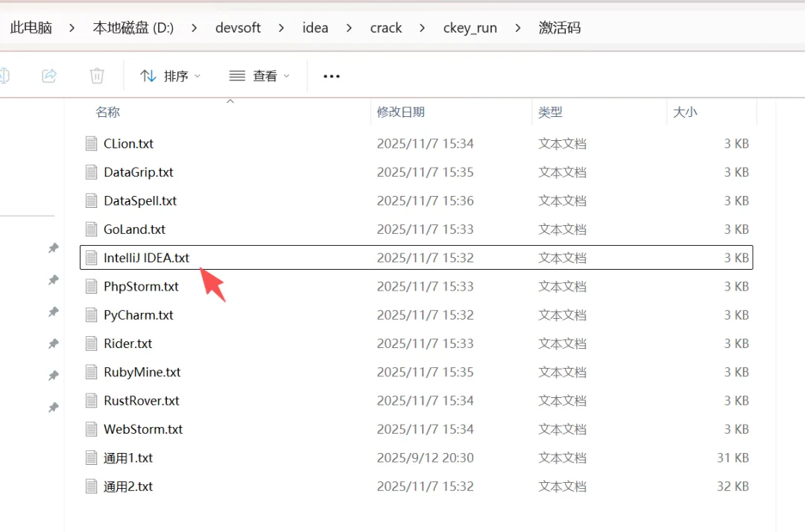Expand chevron after devsoft breadcrumb
The width and height of the screenshot is (805, 532).
point(281,28)
